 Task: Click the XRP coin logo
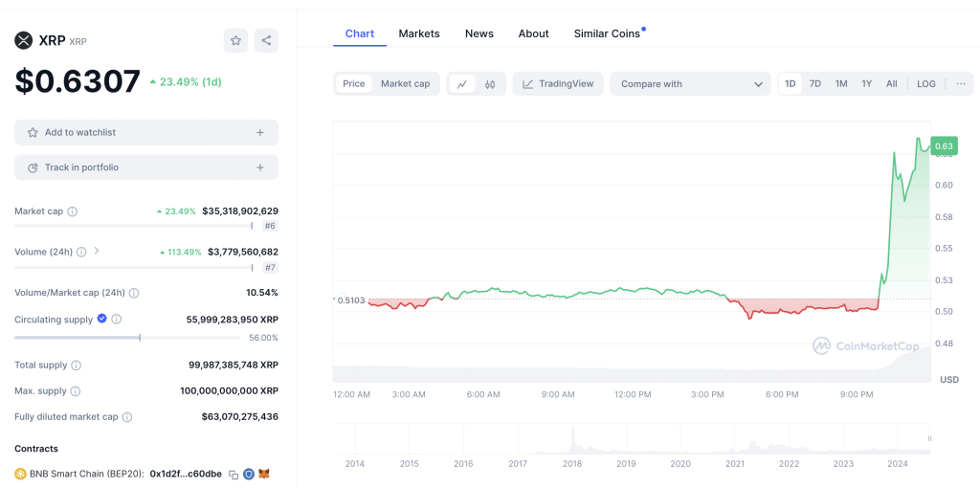point(24,40)
